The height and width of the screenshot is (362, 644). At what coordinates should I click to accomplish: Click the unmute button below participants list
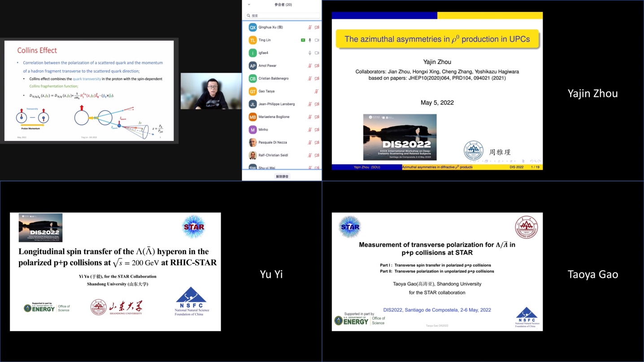(x=282, y=177)
